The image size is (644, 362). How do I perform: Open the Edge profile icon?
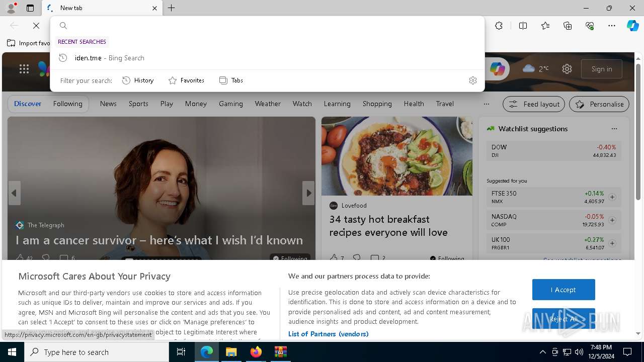[x=11, y=8]
